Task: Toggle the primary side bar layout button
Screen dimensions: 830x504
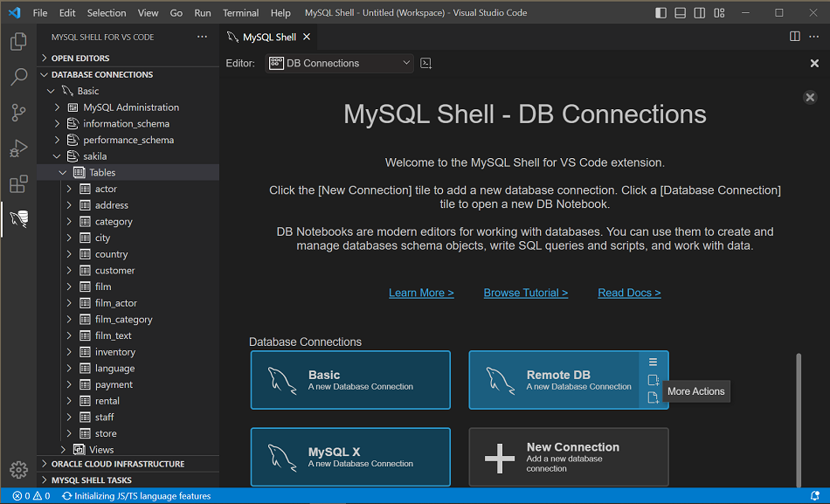Action: click(661, 13)
